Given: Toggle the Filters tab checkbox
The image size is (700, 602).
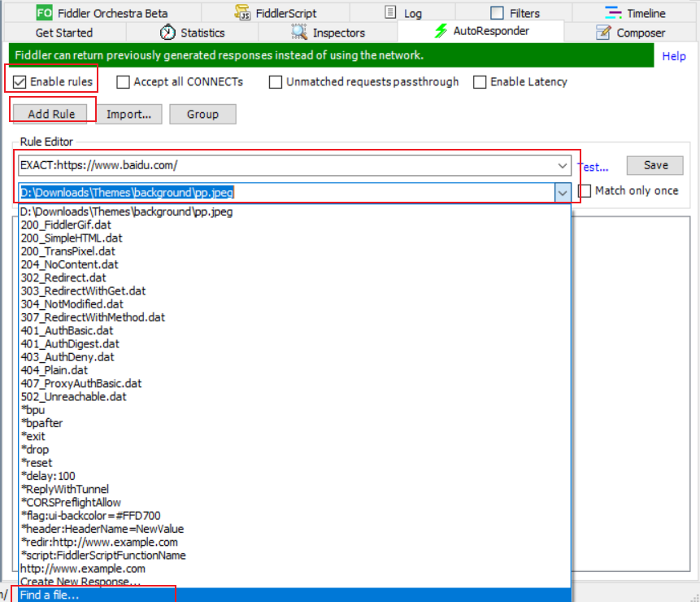Looking at the screenshot, I should [x=497, y=13].
